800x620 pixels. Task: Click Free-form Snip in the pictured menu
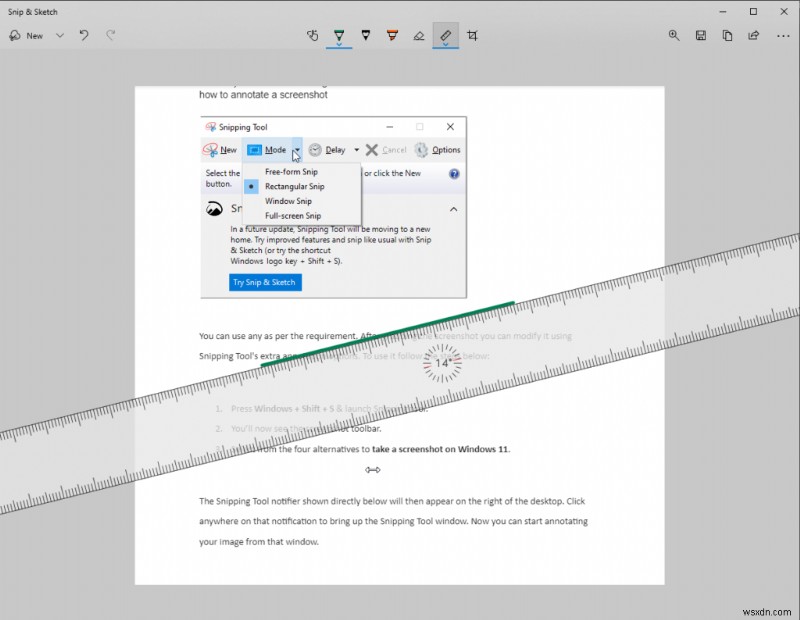291,172
